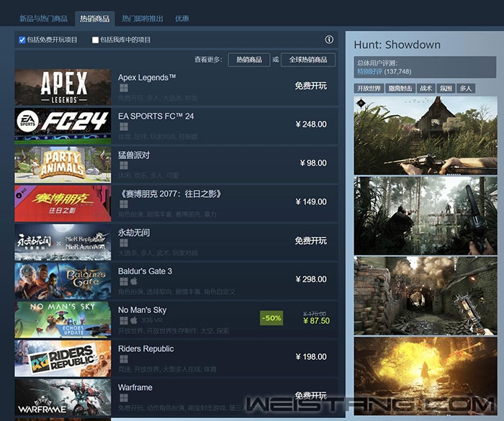Open Baldur's Gate capsule image

[63, 281]
